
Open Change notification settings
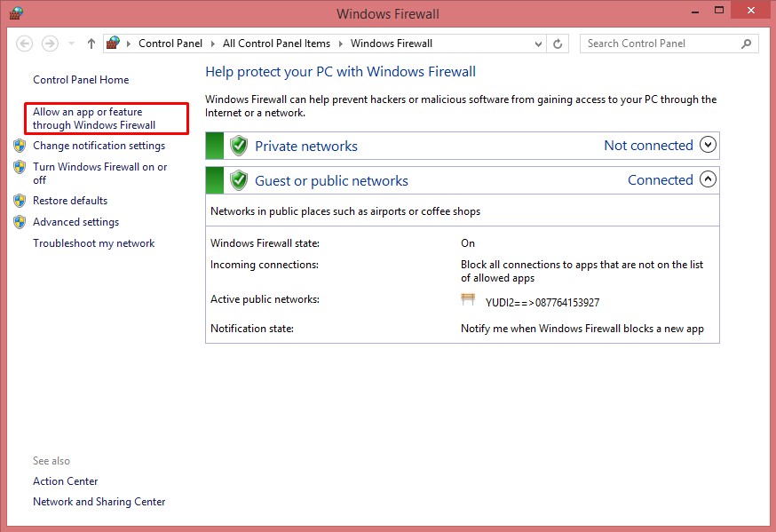click(x=99, y=146)
